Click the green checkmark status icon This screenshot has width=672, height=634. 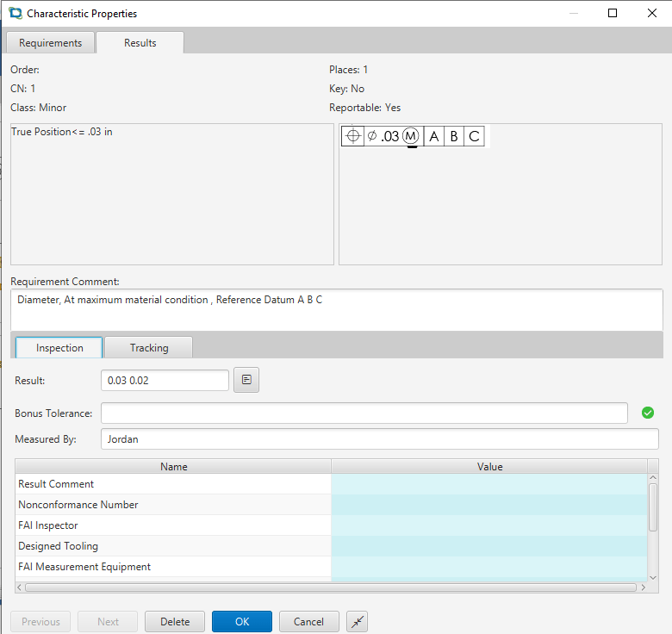pos(648,413)
